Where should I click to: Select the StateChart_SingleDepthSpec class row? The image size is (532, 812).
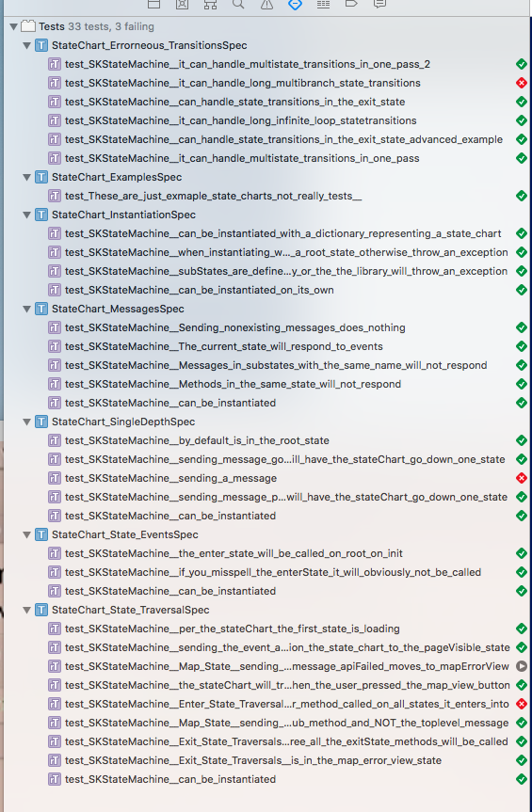[x=266, y=422]
